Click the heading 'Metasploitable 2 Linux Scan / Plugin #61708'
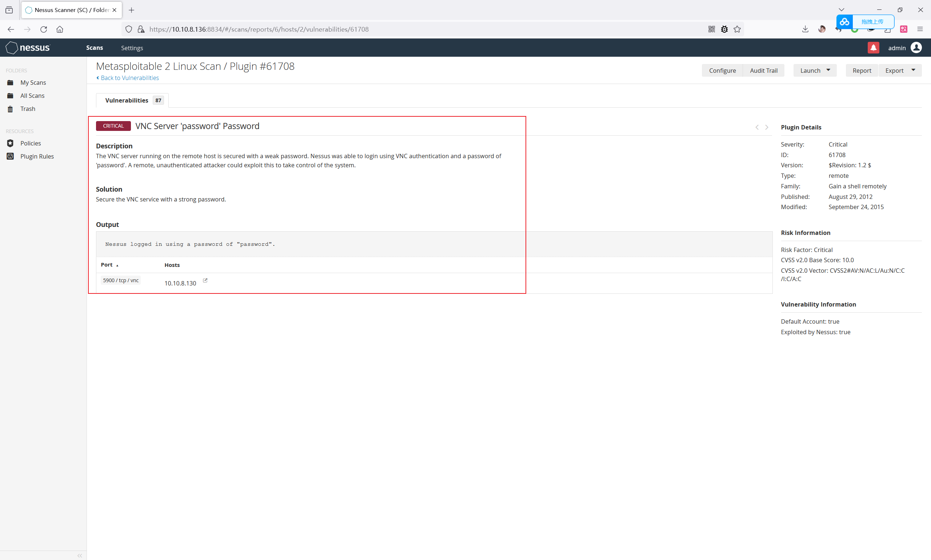 tap(195, 66)
